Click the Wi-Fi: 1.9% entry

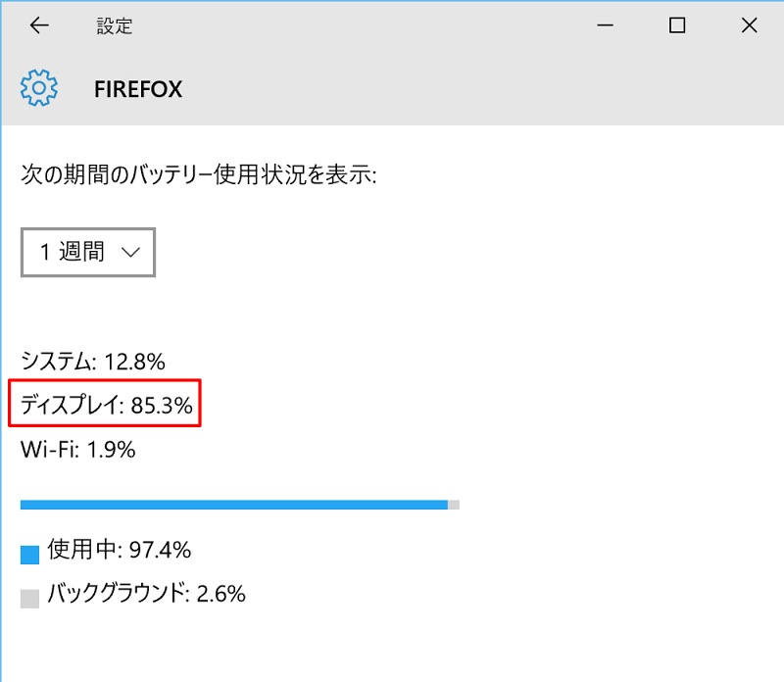(x=78, y=450)
